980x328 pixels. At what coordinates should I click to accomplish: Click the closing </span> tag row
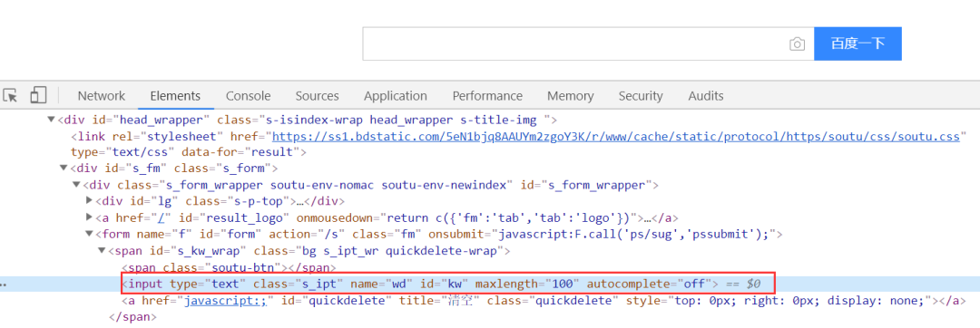coord(132,317)
